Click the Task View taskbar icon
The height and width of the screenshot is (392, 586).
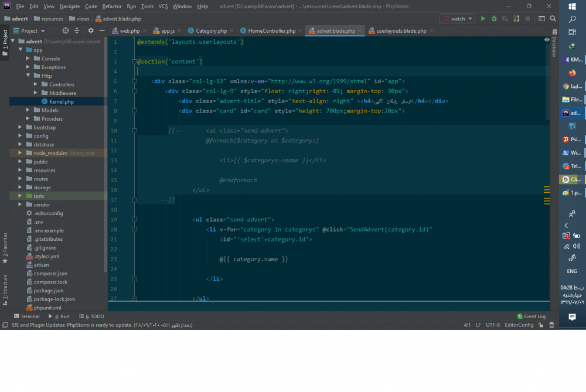[572, 32]
